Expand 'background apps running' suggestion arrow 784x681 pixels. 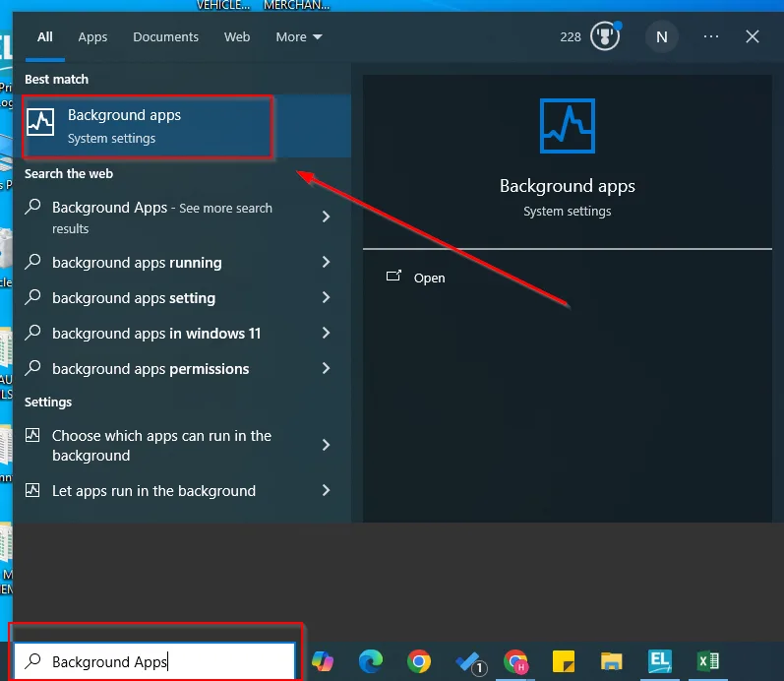click(326, 263)
